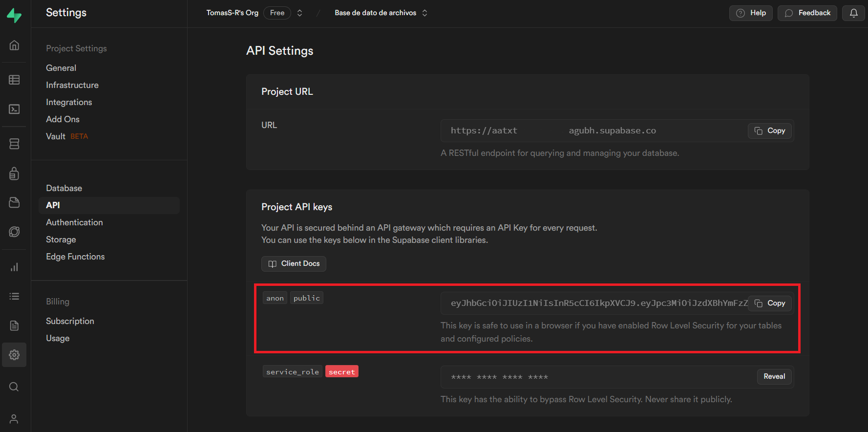This screenshot has height=432, width=868.
Task: Click the Supabase logo
Action: click(14, 15)
